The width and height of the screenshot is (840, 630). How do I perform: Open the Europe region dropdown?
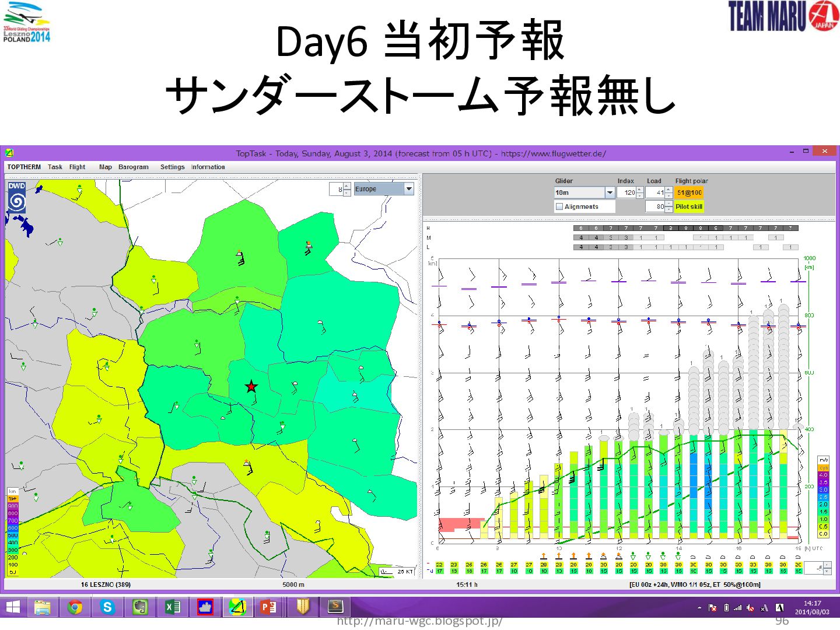tap(409, 189)
